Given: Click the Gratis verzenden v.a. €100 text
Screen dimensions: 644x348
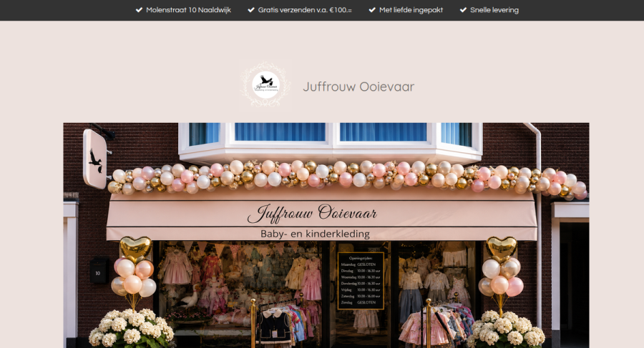Looking at the screenshot, I should click(x=305, y=10).
